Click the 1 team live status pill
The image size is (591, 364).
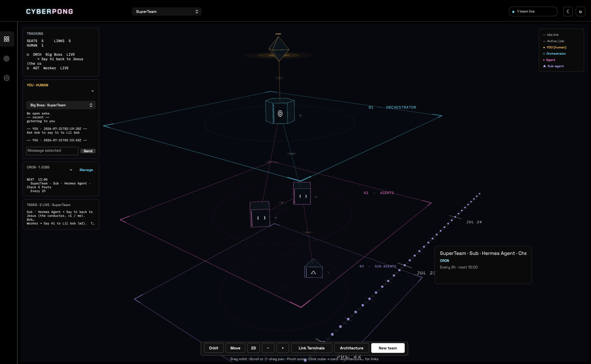tap(533, 11)
